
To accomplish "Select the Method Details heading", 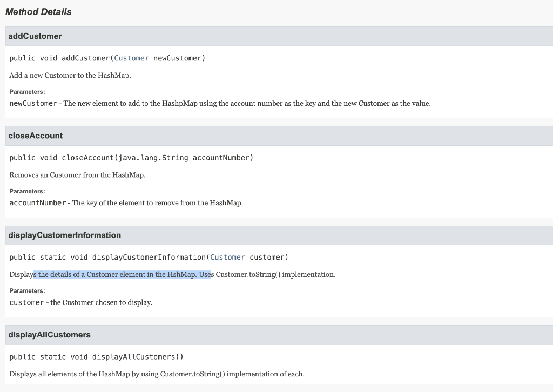I will [38, 12].
